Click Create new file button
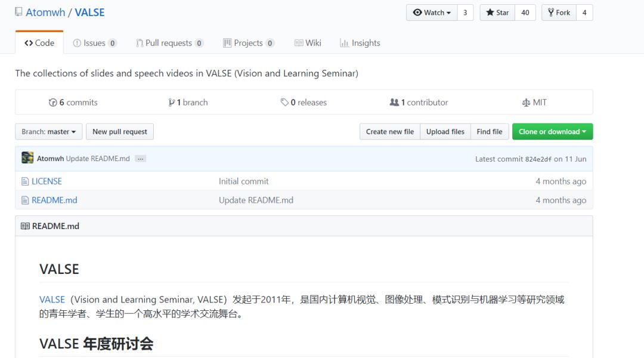 [390, 131]
